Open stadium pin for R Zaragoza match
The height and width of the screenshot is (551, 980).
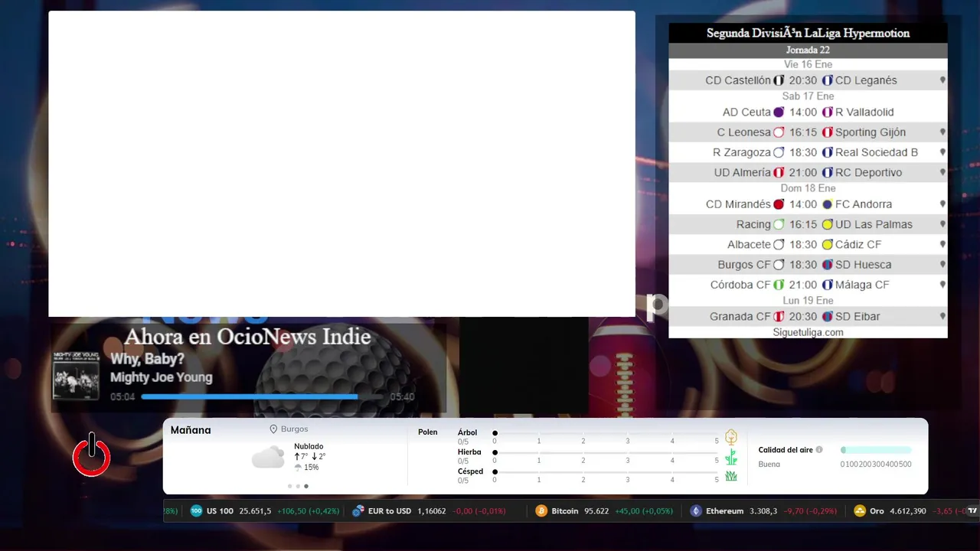pyautogui.click(x=942, y=152)
